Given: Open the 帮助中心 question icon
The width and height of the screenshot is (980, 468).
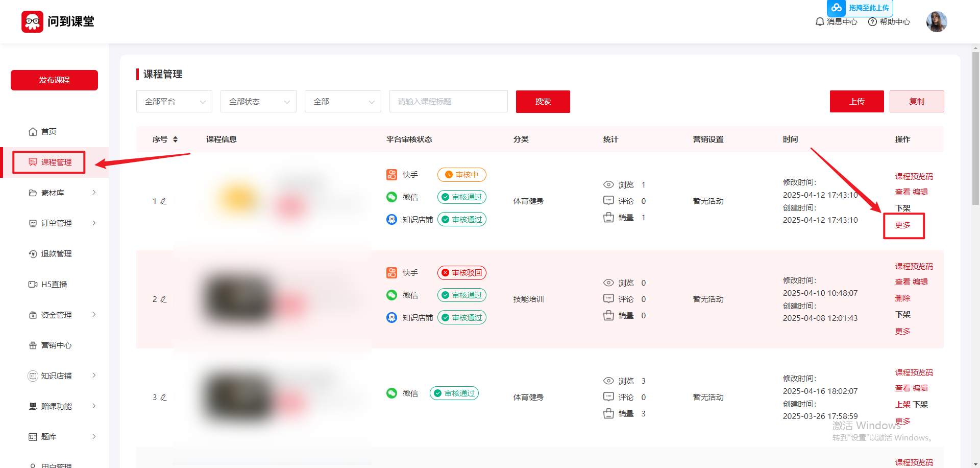Looking at the screenshot, I should tap(872, 21).
